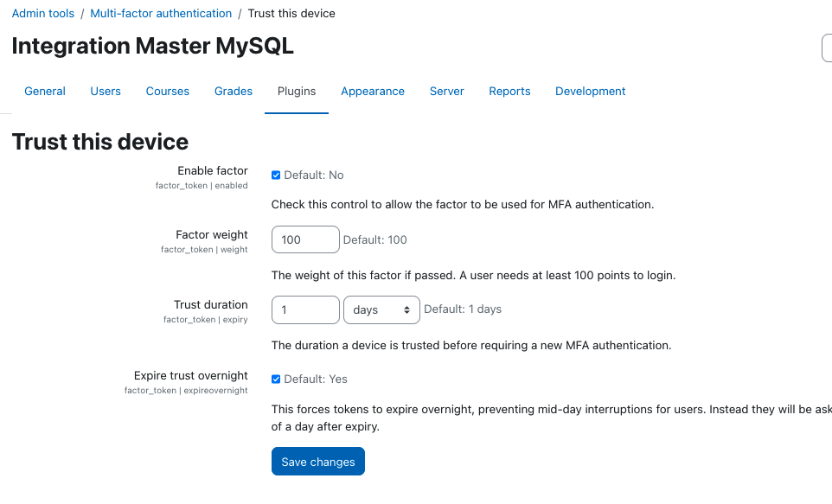This screenshot has height=504, width=832.
Task: Go to the Reports tab
Action: pos(509,92)
